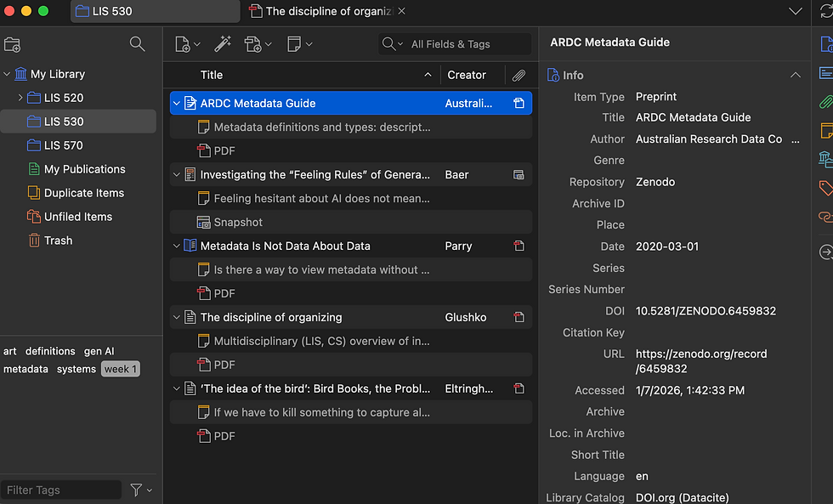Collapse My Library tree
Image resolution: width=833 pixels, height=504 pixels.
(x=7, y=74)
